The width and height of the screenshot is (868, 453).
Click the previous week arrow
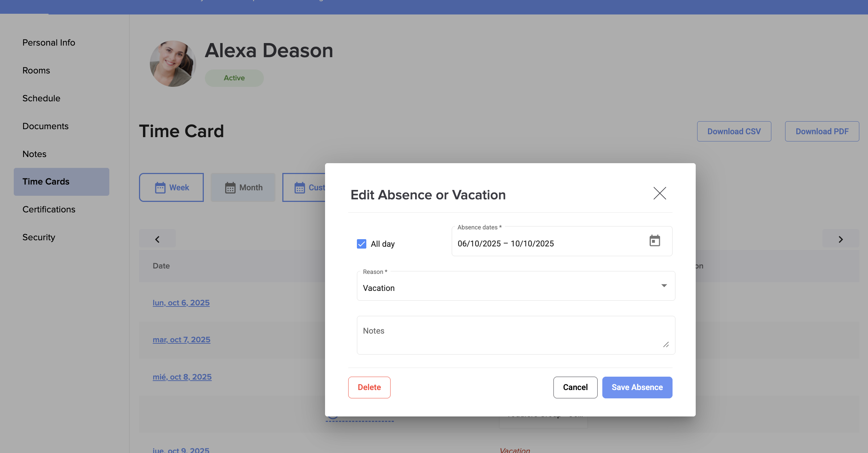pyautogui.click(x=157, y=239)
